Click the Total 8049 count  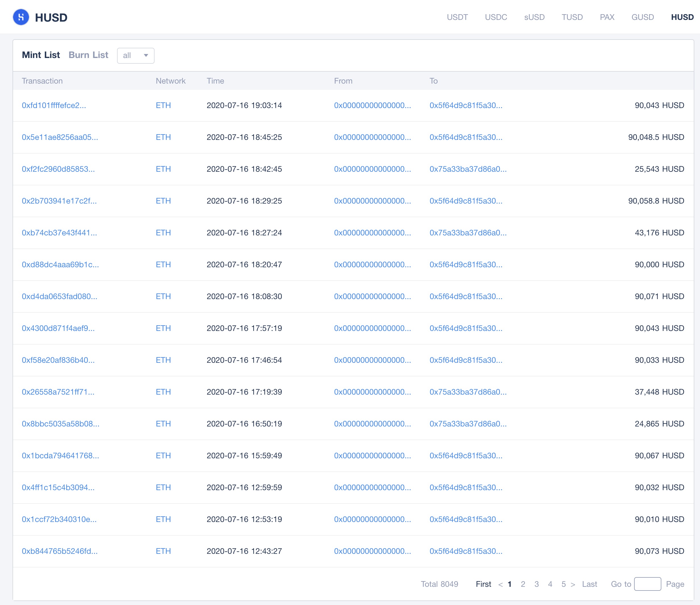[439, 584]
